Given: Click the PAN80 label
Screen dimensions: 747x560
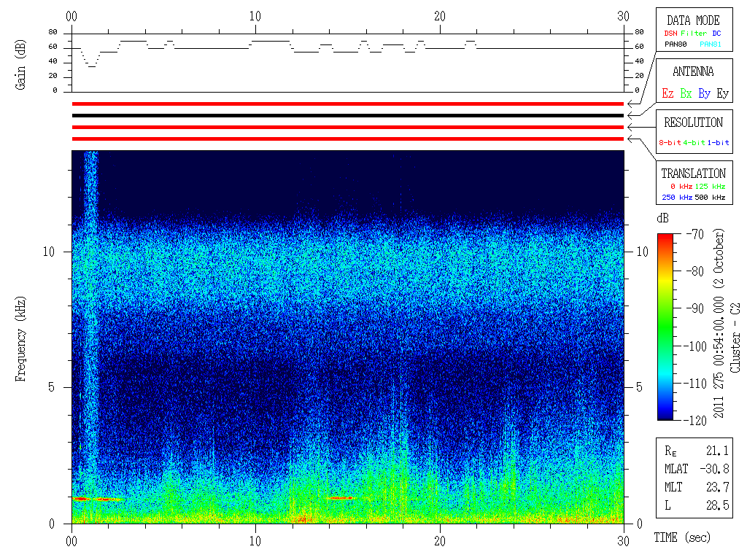Looking at the screenshot, I should coord(676,44).
